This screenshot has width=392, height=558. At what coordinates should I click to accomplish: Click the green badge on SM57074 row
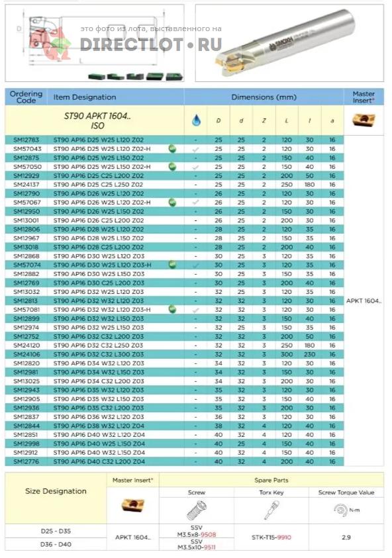172,265
